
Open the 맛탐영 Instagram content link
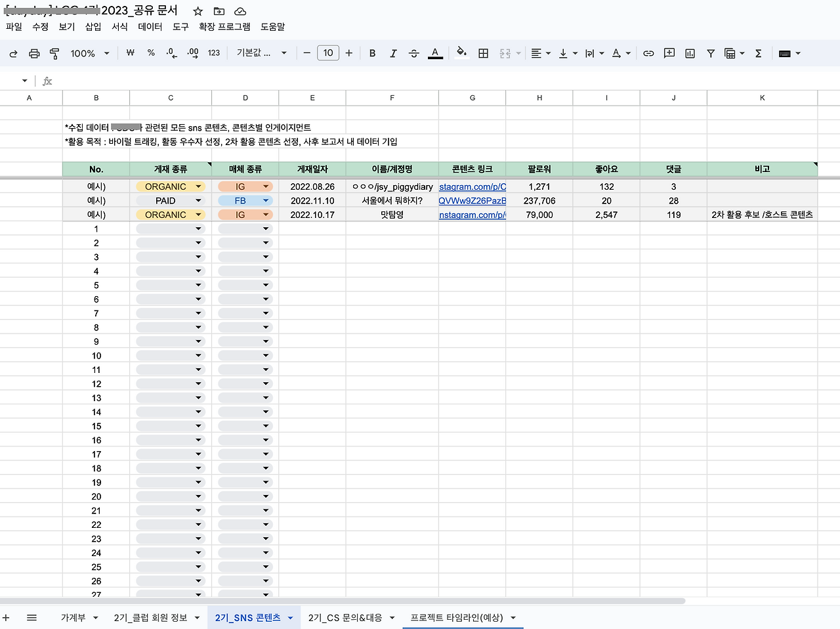[472, 215]
